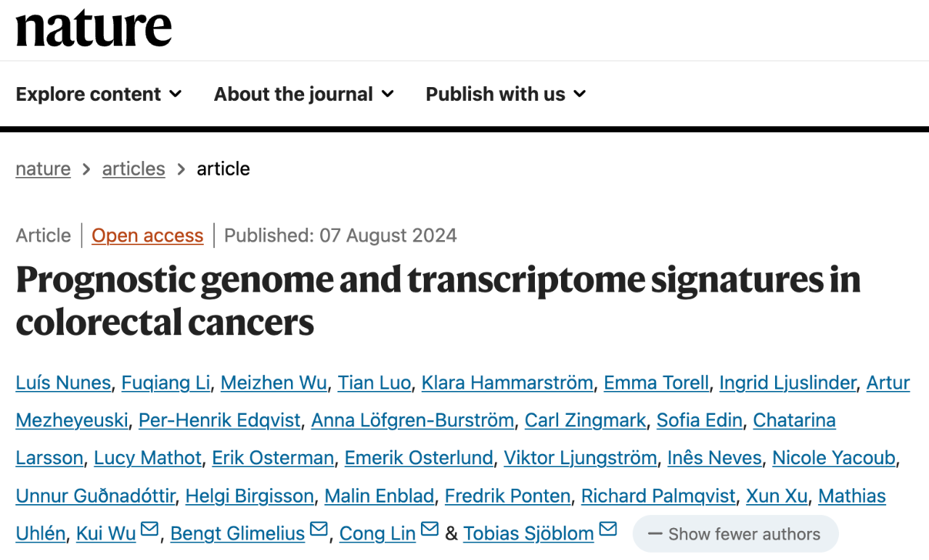Click on author Tobias Sjöblom's name

528,534
